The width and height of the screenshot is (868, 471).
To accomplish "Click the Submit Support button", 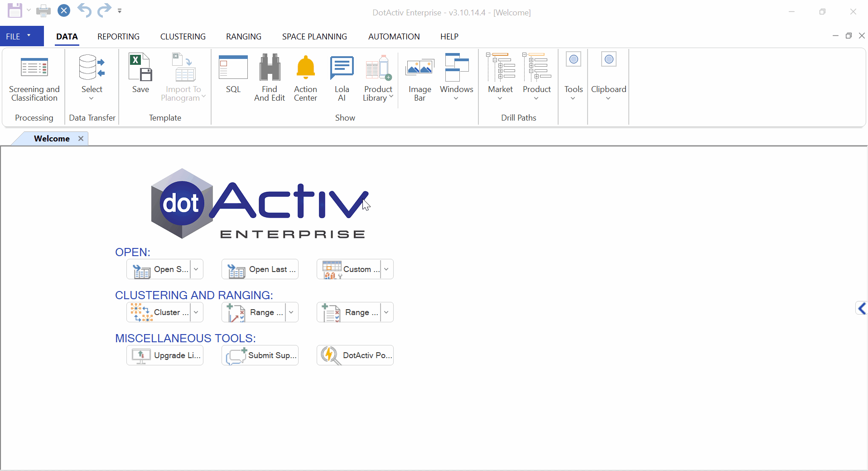I will click(260, 355).
